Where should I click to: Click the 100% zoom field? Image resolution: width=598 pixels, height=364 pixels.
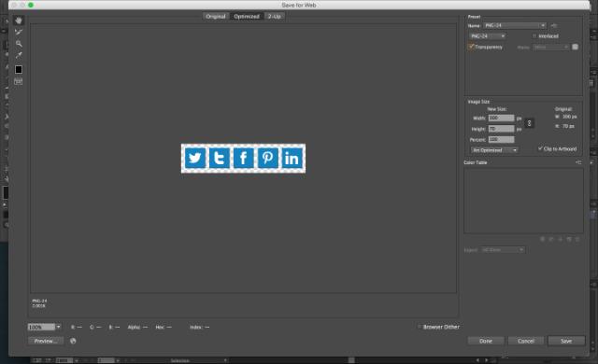[41, 327]
